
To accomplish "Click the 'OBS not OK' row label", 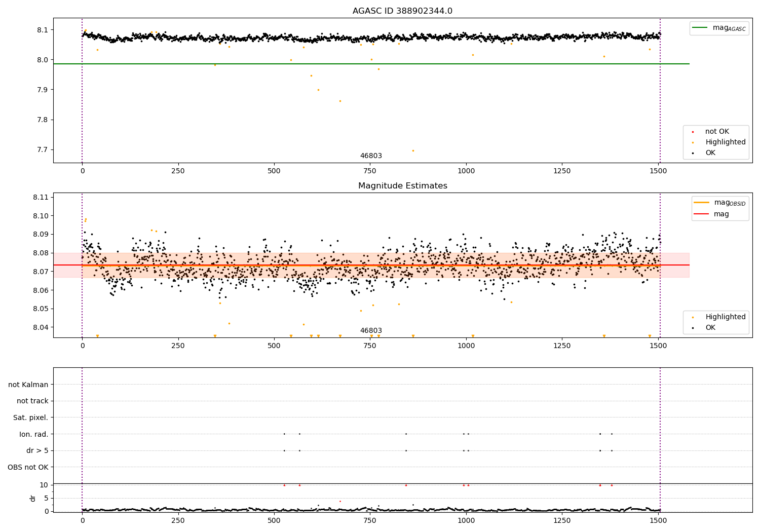I will point(28,467).
